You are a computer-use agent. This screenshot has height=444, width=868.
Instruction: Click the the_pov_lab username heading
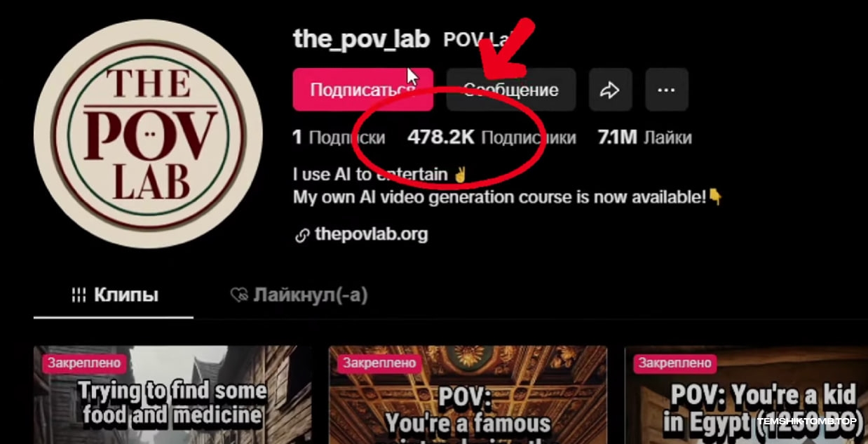tap(361, 39)
